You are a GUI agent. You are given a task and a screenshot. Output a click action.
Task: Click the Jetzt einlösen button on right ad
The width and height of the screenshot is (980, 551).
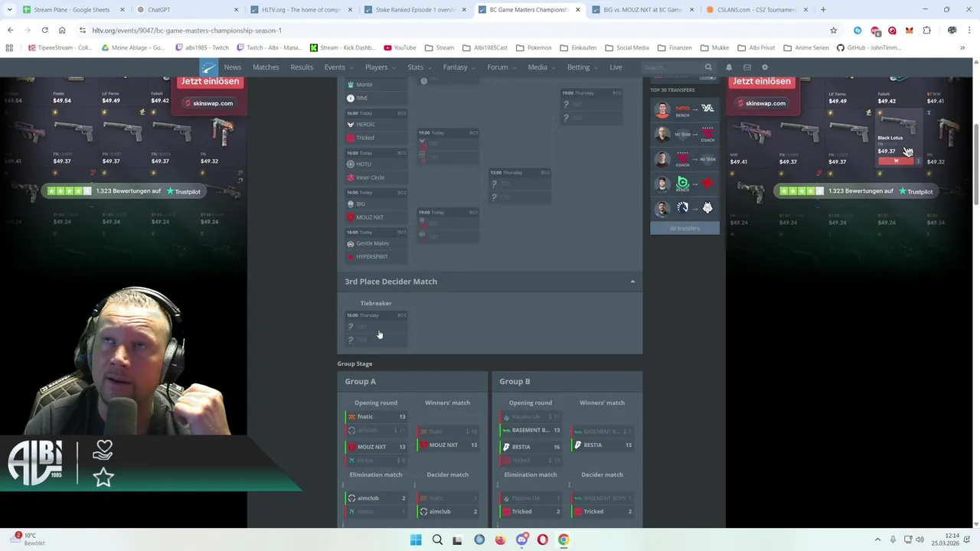(761, 81)
